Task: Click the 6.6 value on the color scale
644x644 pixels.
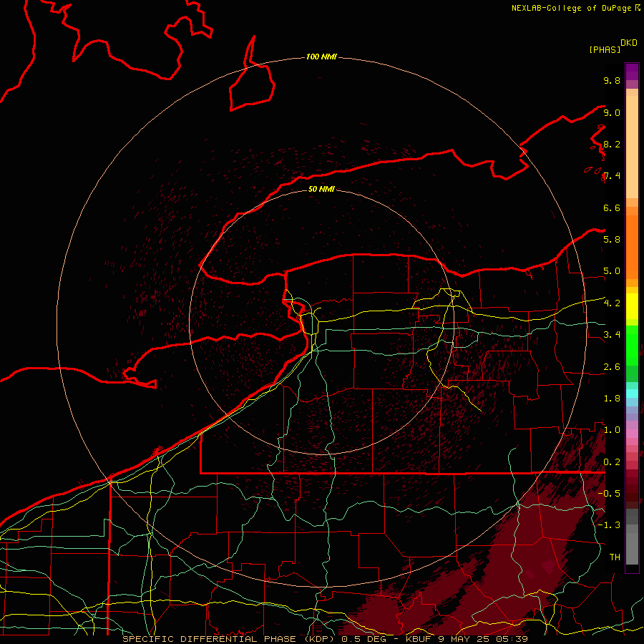Action: point(612,208)
